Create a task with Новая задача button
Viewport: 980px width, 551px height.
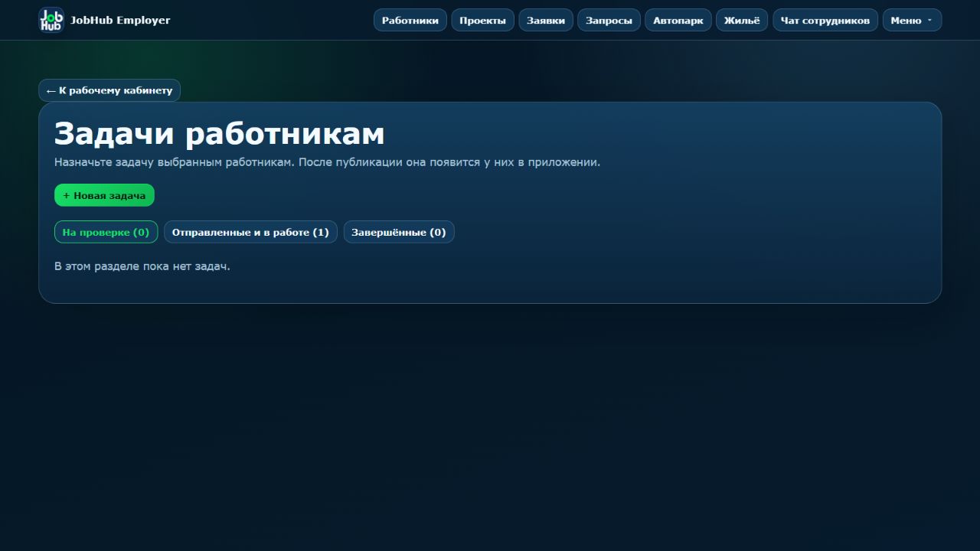tap(104, 195)
